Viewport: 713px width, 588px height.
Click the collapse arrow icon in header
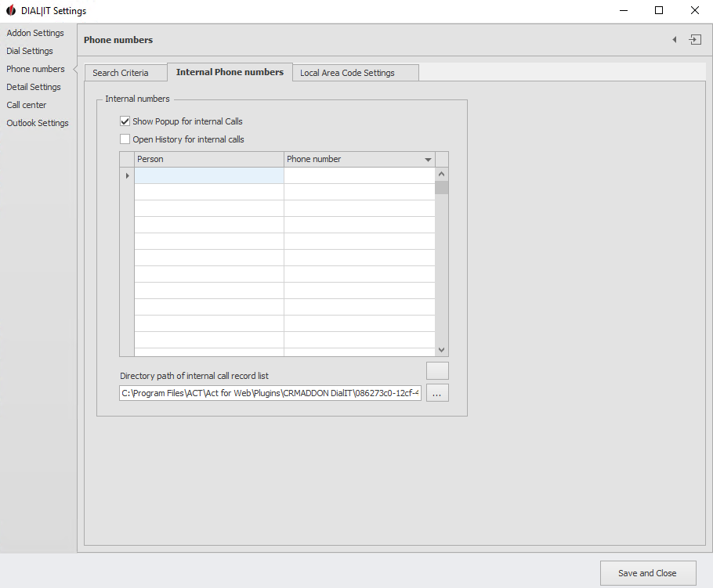pyautogui.click(x=675, y=39)
